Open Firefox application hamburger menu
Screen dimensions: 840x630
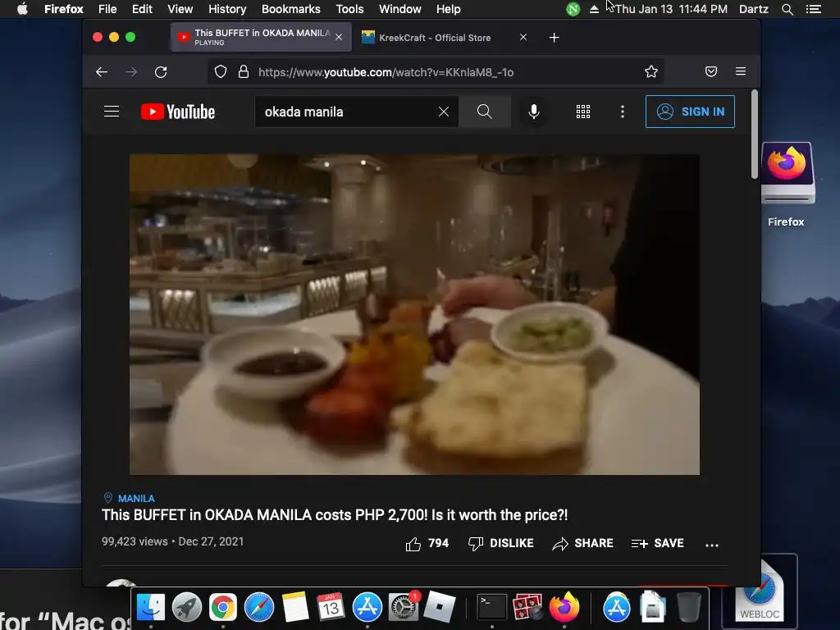click(741, 72)
